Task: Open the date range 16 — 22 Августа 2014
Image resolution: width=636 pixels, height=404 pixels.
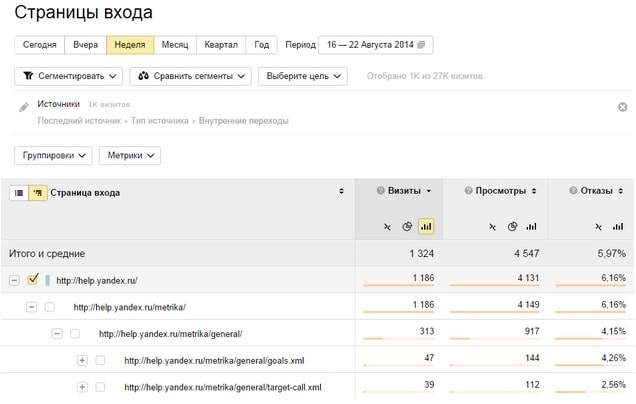Action: (x=376, y=45)
